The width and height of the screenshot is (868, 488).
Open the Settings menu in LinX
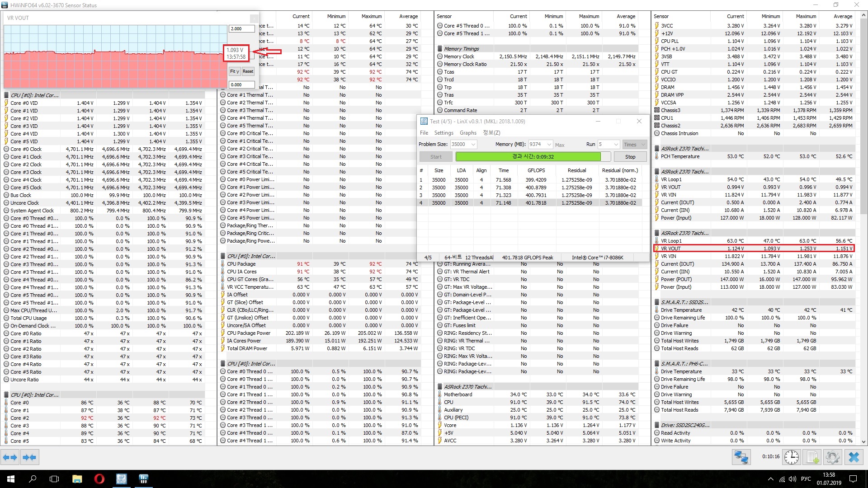[x=443, y=133]
